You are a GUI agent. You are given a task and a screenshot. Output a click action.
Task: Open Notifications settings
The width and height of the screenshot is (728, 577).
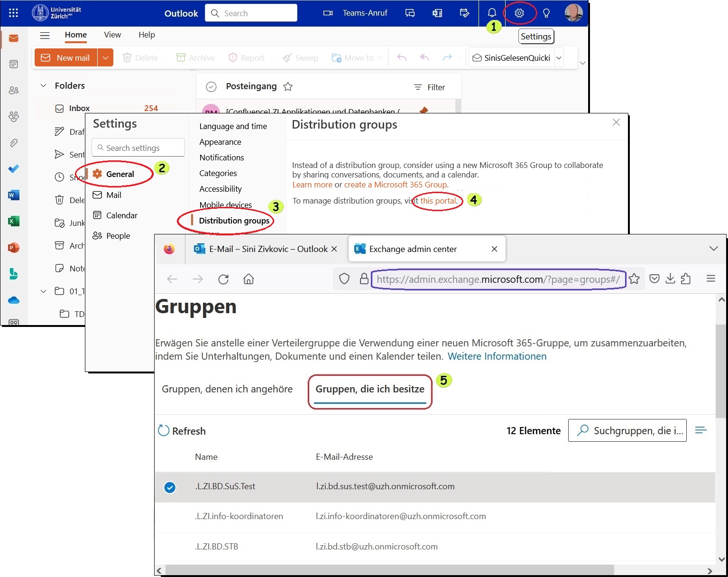click(x=221, y=158)
